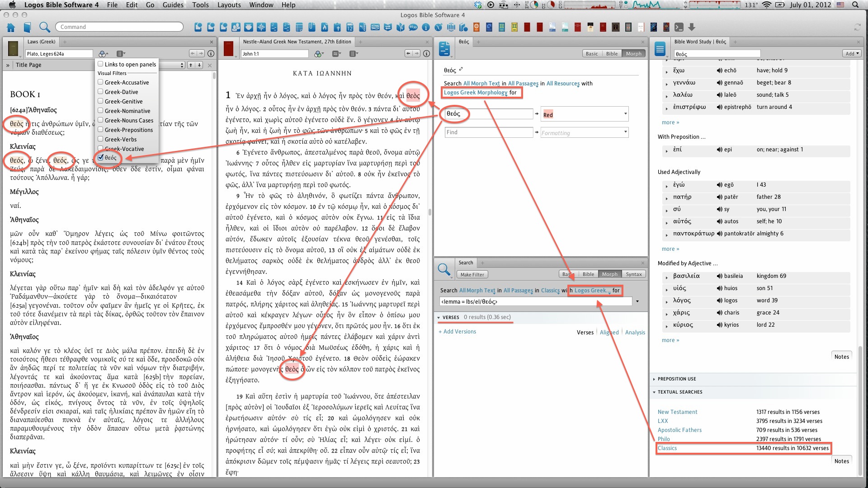Toggle Greek-Prepositions filter checkbox
868x488 pixels.
click(x=101, y=130)
